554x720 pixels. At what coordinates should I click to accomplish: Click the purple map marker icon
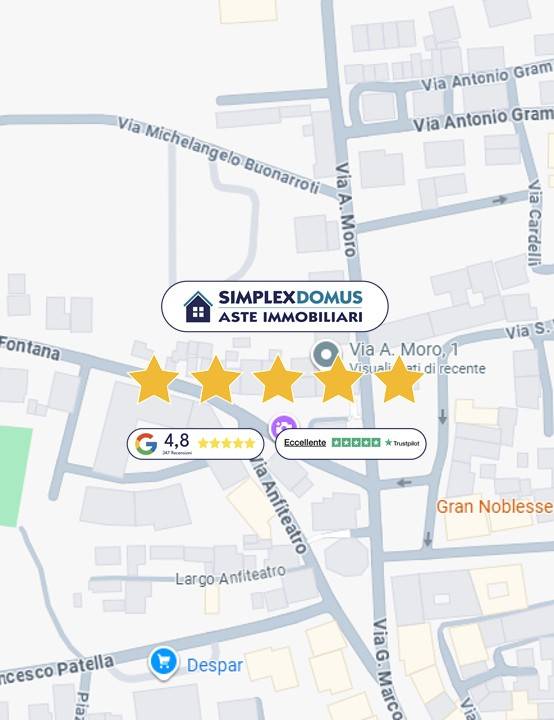coord(283,426)
